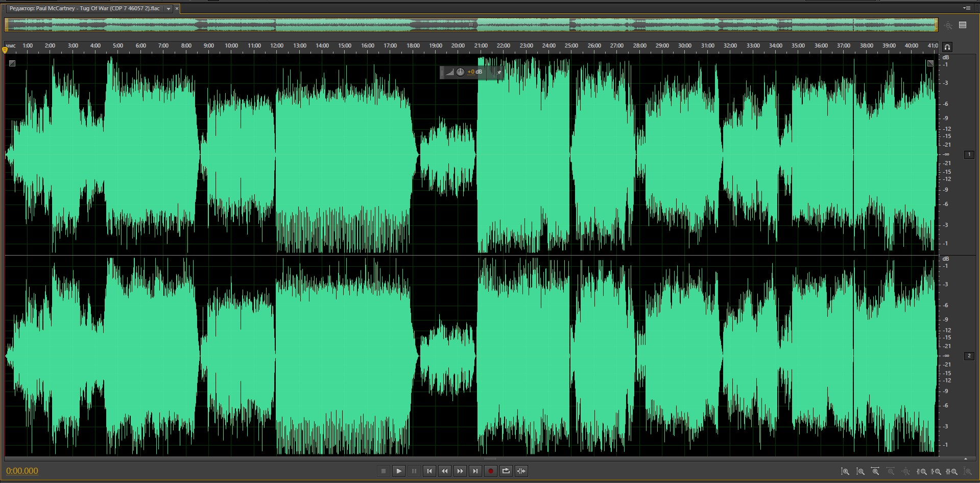Image resolution: width=980 pixels, height=483 pixels.
Task: Zoom in at the in point
Action: [922, 472]
